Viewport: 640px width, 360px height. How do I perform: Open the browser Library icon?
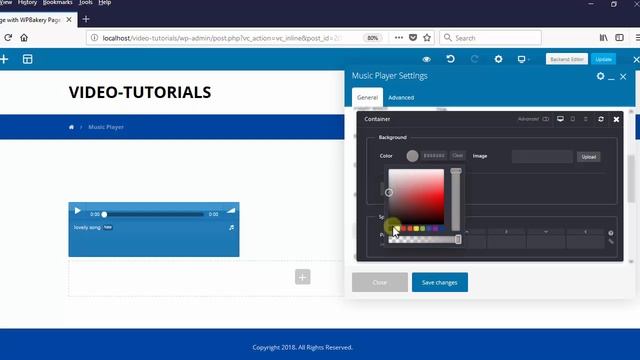603,38
